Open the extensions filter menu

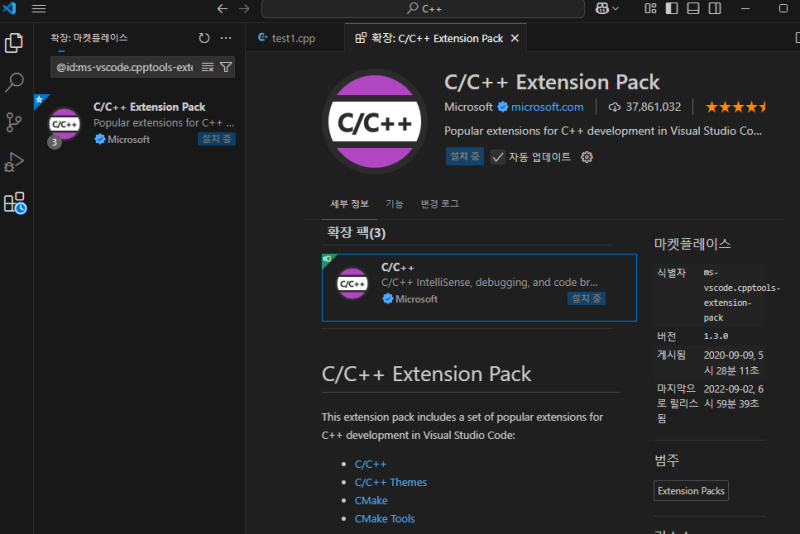pyautogui.click(x=226, y=67)
